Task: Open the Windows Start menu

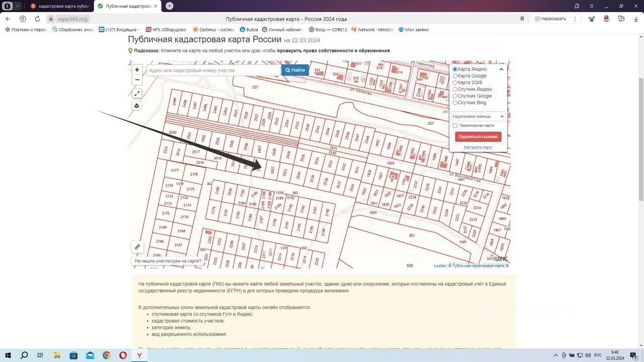Action: coord(8,355)
